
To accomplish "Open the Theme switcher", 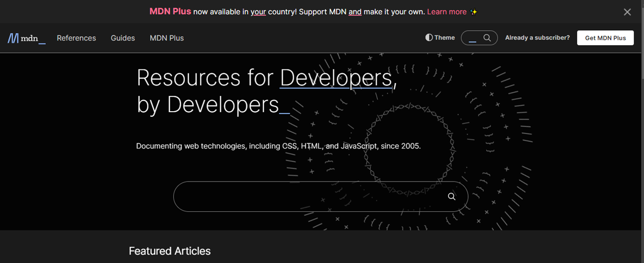I will [x=440, y=38].
